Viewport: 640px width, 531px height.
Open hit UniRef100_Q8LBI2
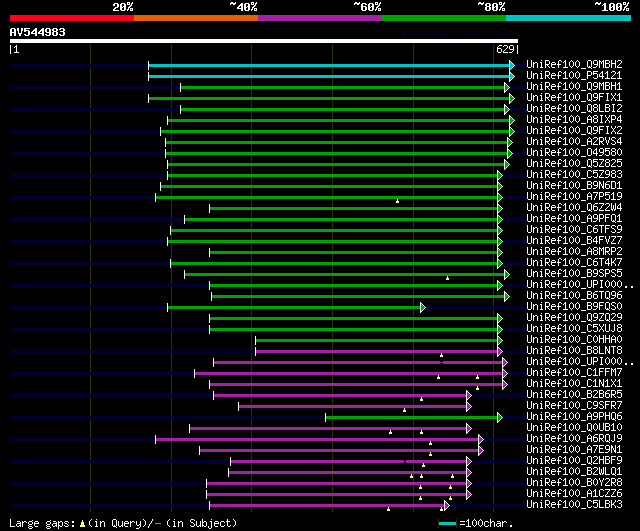[574, 108]
